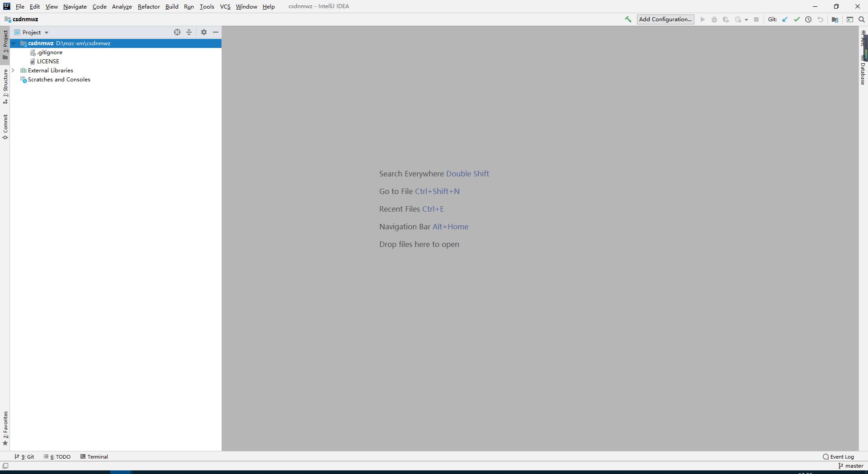
Task: Open Git Show History clock icon
Action: pyautogui.click(x=808, y=19)
